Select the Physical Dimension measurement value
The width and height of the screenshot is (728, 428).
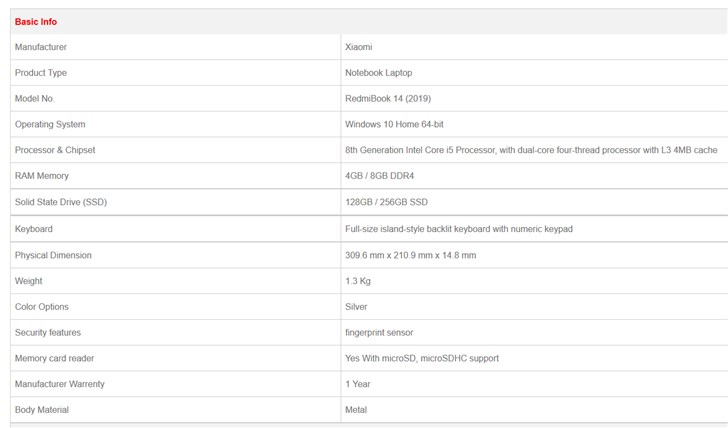click(x=410, y=255)
